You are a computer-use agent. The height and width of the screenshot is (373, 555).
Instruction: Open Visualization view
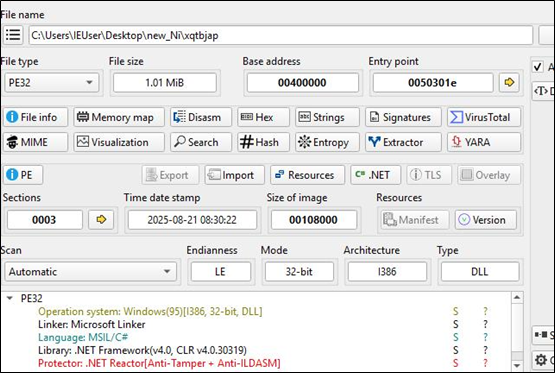coord(119,142)
